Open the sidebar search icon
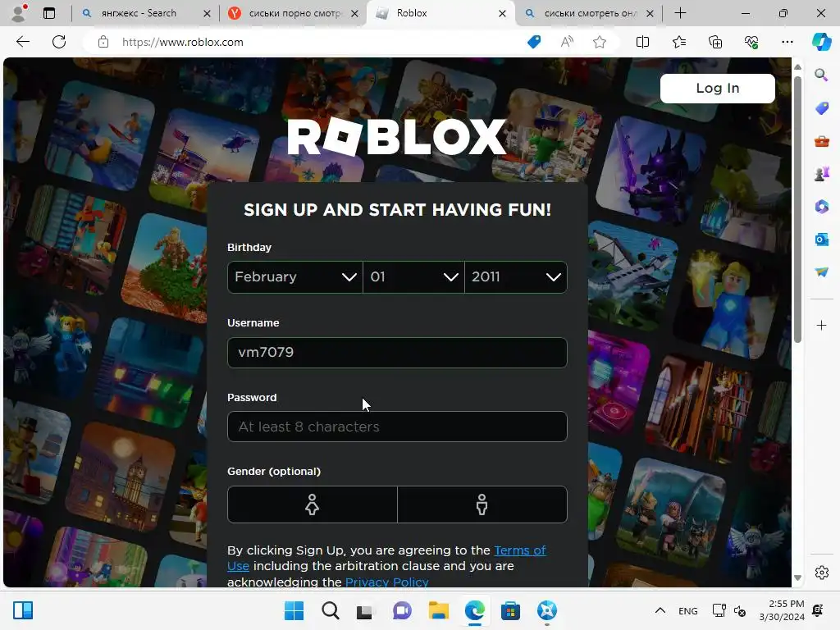 [x=821, y=75]
